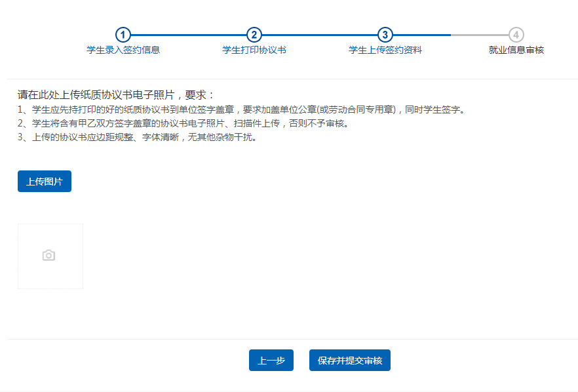Image resolution: width=578 pixels, height=392 pixels.
Task: Submit using 保存并提交审核 button
Action: (x=350, y=361)
